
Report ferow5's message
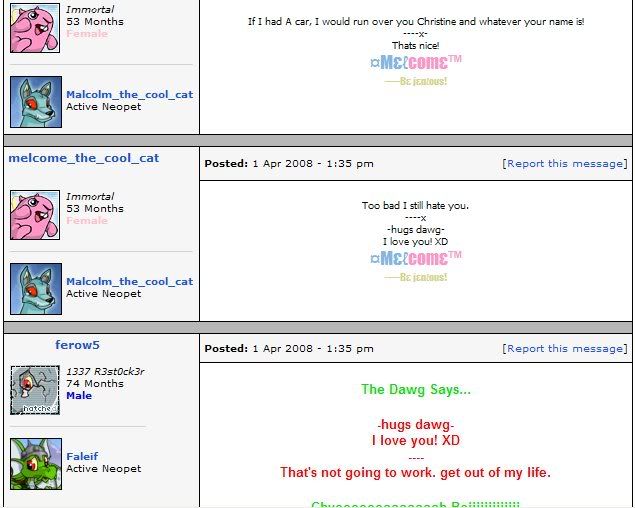[x=565, y=348]
